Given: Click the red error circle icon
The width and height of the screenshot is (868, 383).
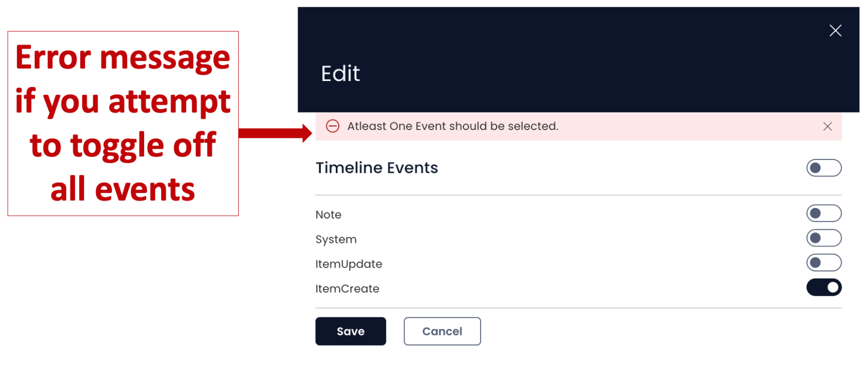Looking at the screenshot, I should coord(333,126).
